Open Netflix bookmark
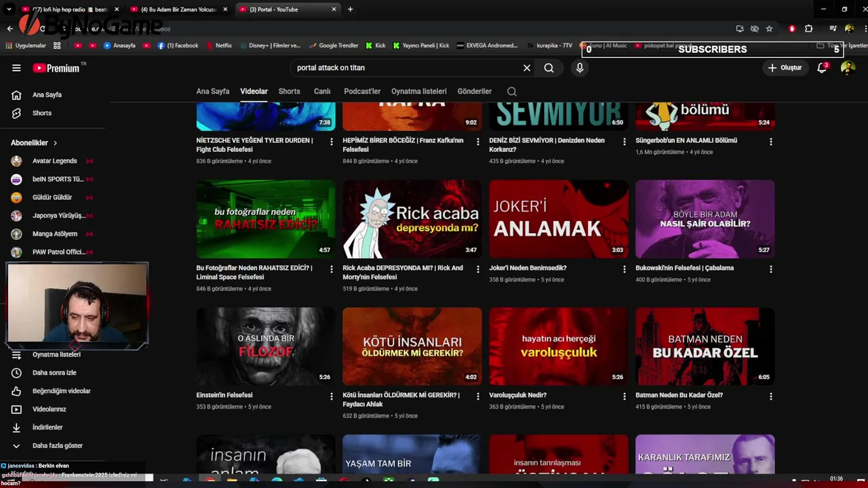 click(218, 45)
